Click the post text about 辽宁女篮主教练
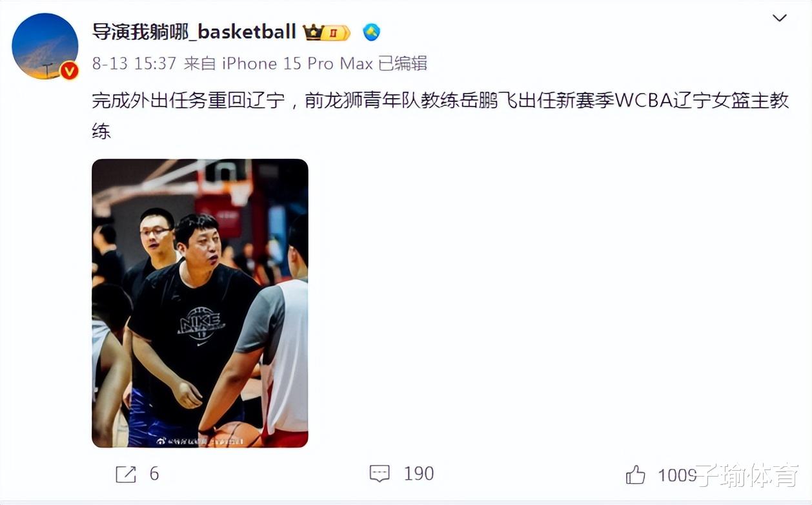 pyautogui.click(x=440, y=116)
